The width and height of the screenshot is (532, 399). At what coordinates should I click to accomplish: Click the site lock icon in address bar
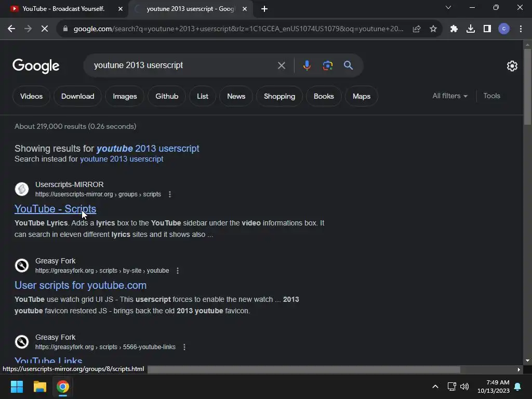click(65, 29)
